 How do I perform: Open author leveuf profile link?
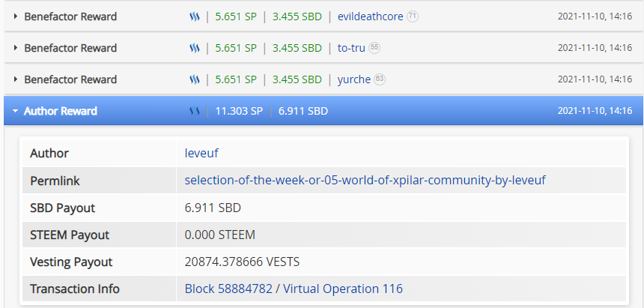tap(201, 154)
